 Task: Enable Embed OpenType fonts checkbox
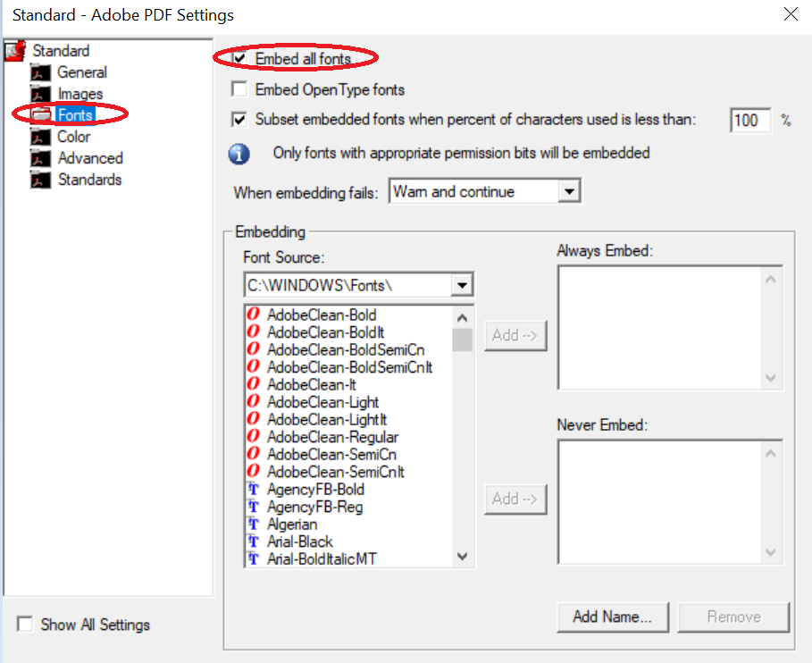point(239,89)
